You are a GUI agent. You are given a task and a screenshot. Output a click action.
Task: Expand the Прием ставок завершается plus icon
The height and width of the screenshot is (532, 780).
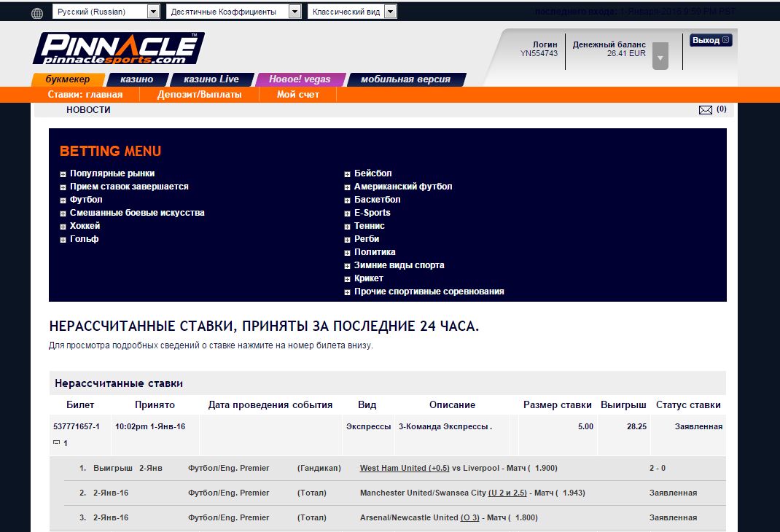[63, 187]
